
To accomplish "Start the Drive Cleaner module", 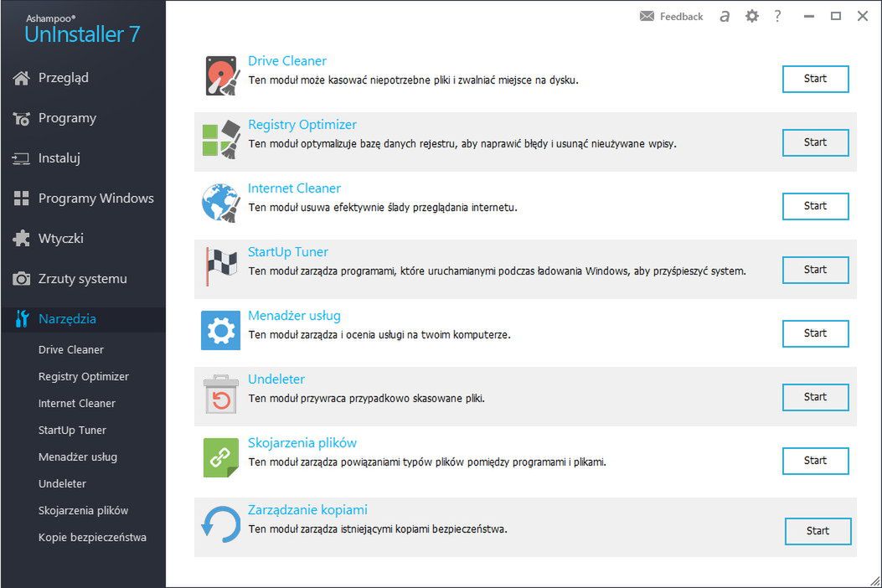I will coord(815,79).
